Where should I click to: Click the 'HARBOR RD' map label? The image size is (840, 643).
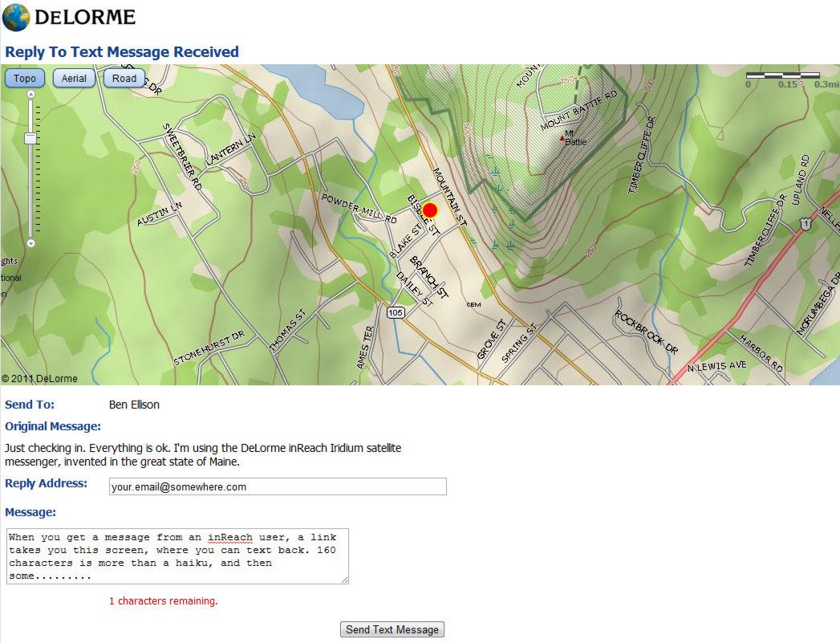pos(761,353)
